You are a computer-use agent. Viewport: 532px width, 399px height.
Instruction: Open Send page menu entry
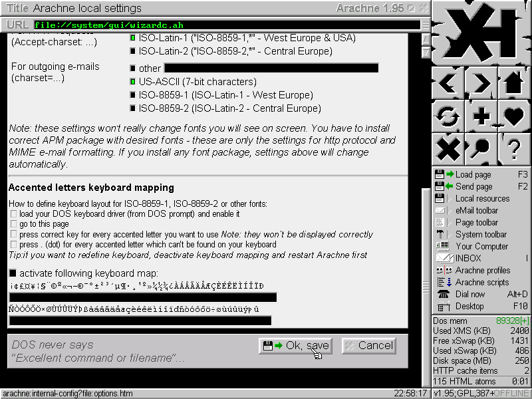(481, 186)
